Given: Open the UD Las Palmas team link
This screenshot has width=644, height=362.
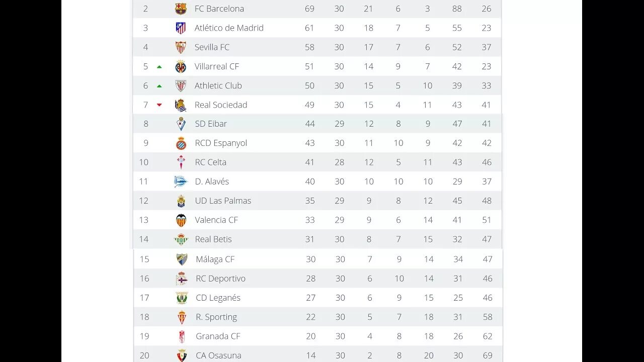Looking at the screenshot, I should pyautogui.click(x=223, y=201).
